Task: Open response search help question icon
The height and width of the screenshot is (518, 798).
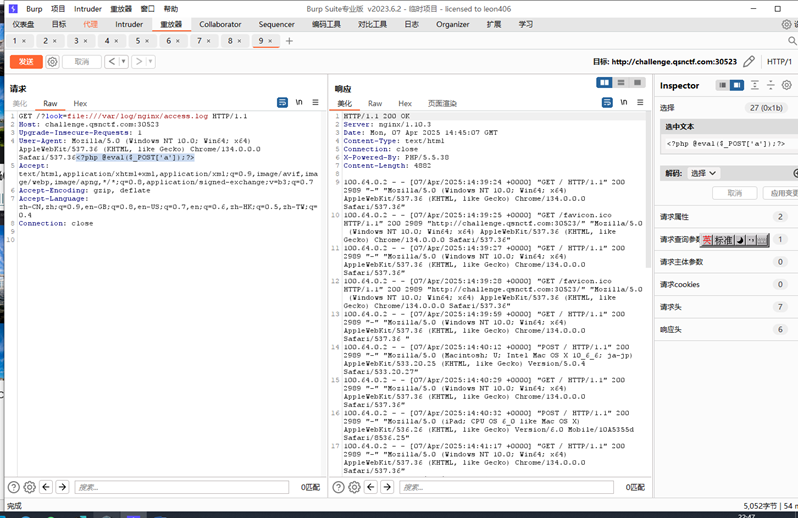Action: [x=338, y=487]
